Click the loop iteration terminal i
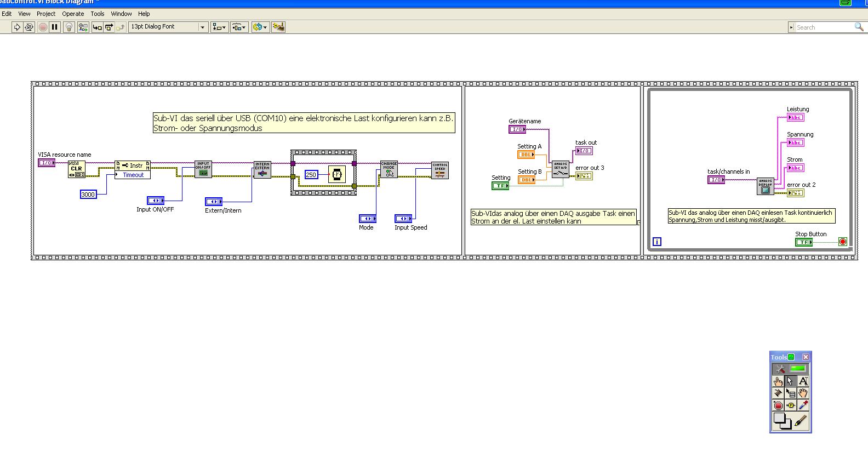Screen dimensions: 868x457 [x=657, y=241]
